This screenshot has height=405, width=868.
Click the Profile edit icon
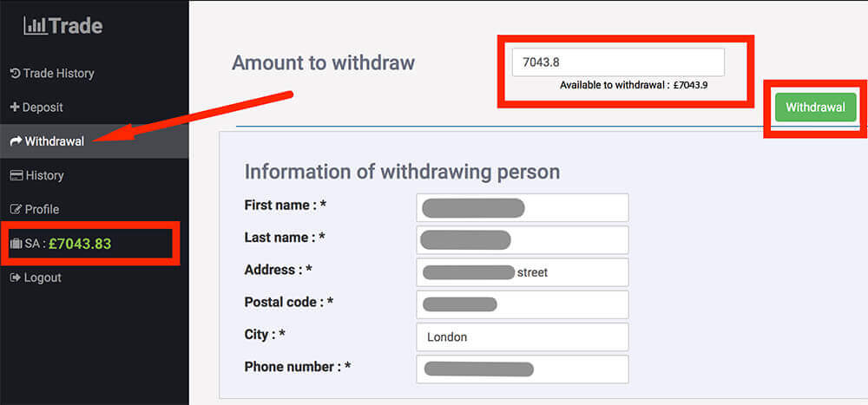(x=16, y=209)
